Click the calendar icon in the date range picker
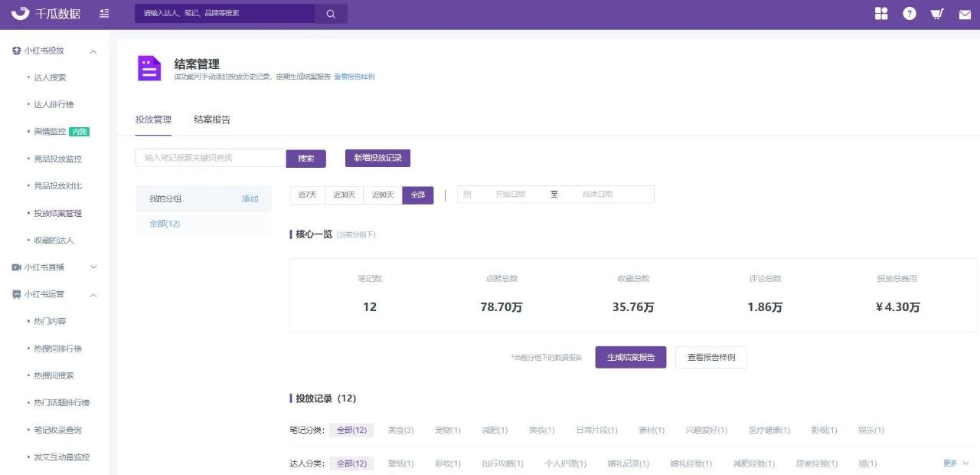 click(467, 195)
